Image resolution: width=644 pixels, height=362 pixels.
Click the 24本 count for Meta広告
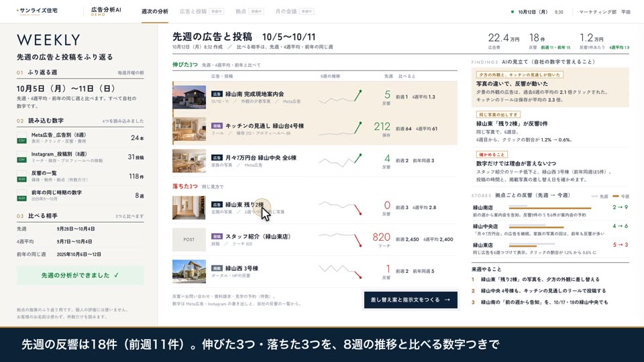tap(137, 138)
